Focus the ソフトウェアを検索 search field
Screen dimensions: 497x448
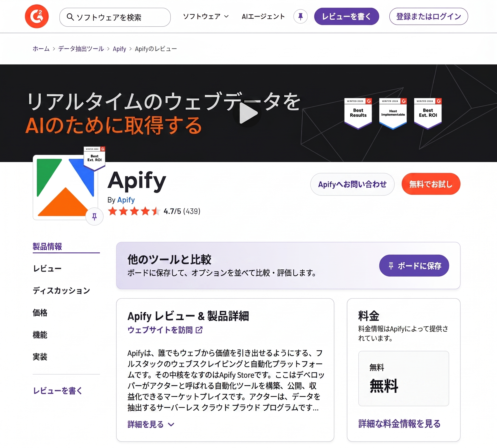(x=115, y=17)
